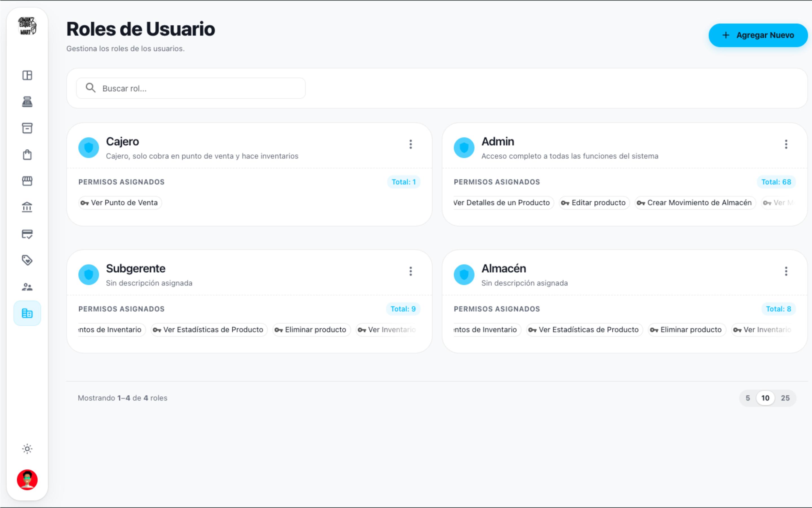Open the shopping bag sidebar icon
This screenshot has width=812, height=508.
[x=27, y=155]
